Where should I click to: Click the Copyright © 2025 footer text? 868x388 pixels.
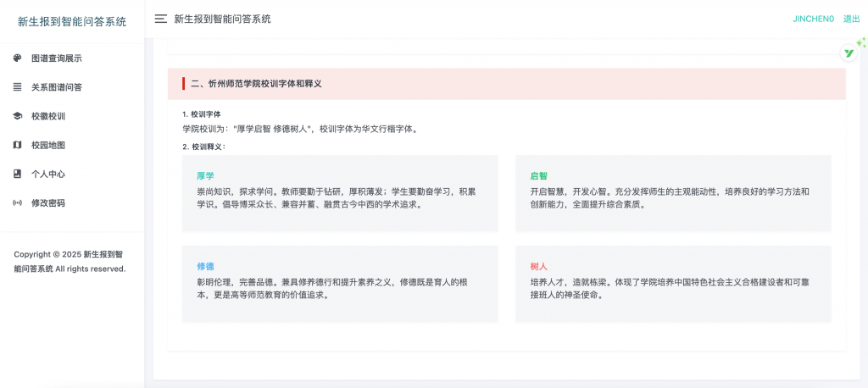coord(70,262)
